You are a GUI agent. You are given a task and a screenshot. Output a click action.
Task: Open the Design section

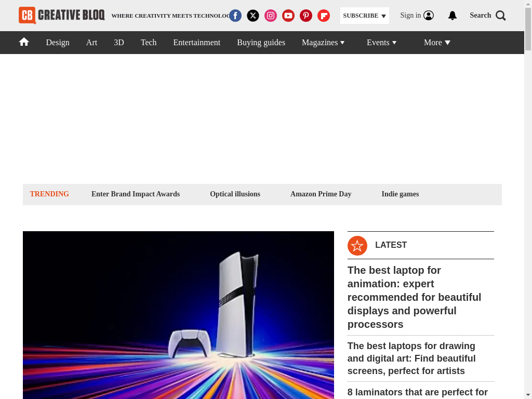pyautogui.click(x=58, y=43)
